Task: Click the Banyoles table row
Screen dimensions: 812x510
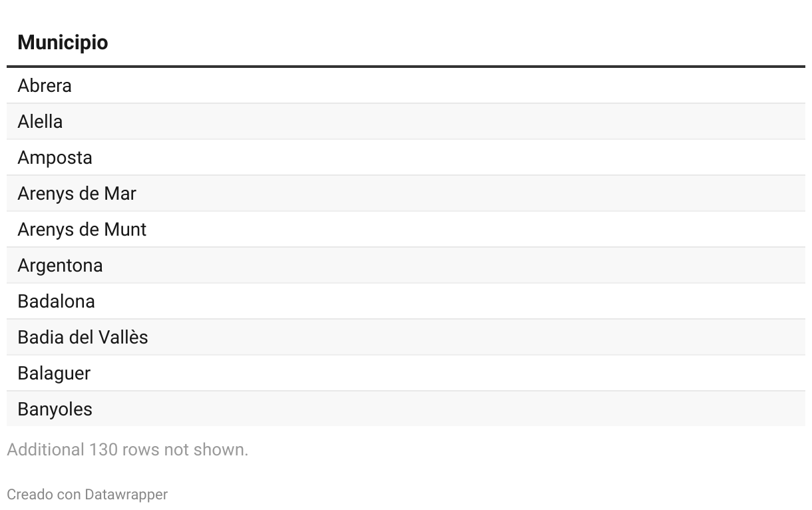Action: [406, 409]
